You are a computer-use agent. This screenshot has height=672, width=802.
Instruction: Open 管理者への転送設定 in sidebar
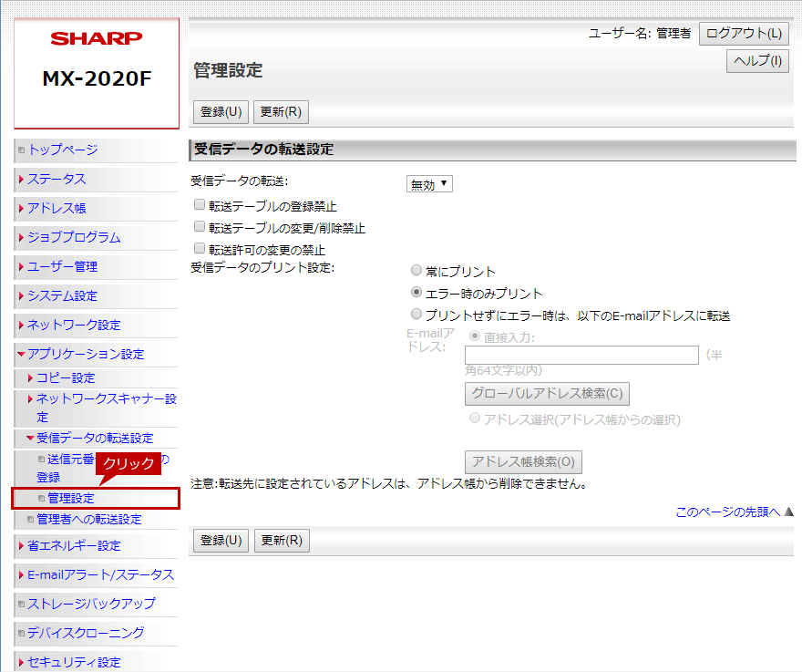88,519
